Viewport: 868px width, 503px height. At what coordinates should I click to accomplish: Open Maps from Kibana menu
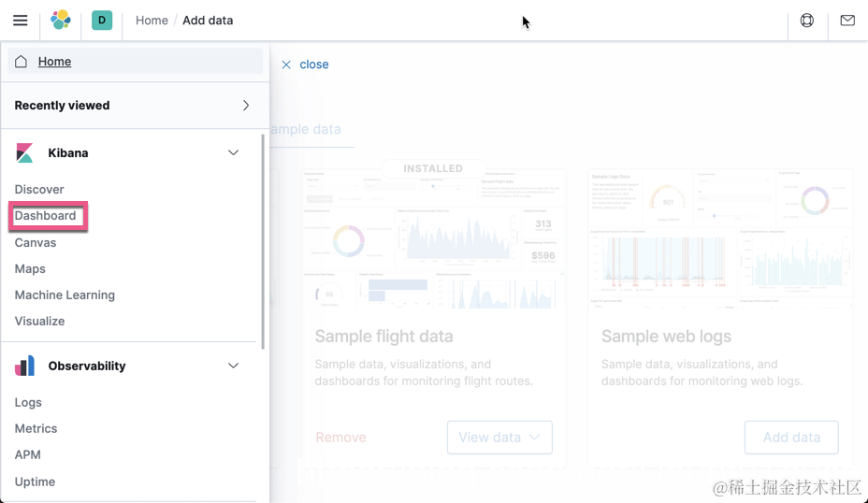point(30,269)
